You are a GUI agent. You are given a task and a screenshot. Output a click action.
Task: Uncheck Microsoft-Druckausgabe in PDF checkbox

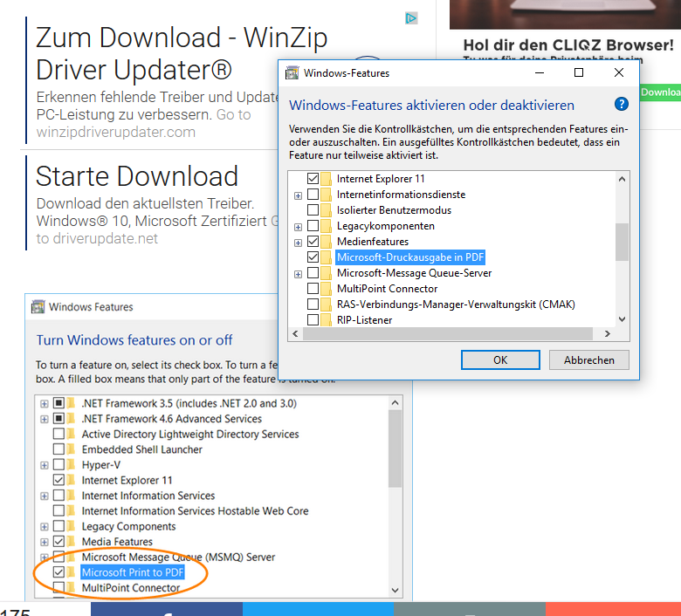click(313, 257)
